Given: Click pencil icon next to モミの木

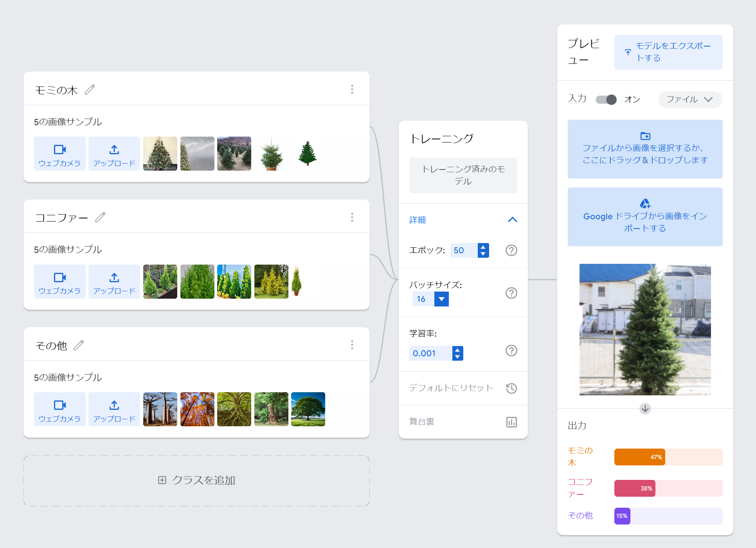Looking at the screenshot, I should point(90,90).
